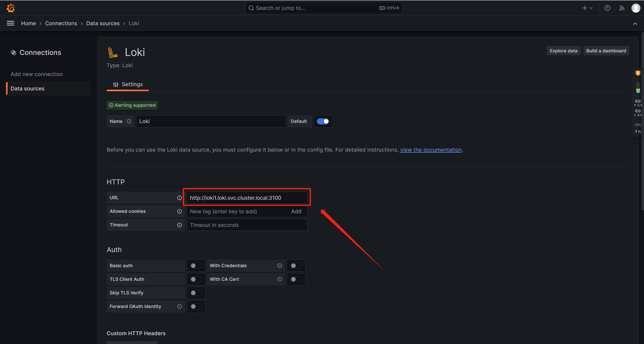Click the Name input containing Loki
The width and height of the screenshot is (644, 344).
211,121
